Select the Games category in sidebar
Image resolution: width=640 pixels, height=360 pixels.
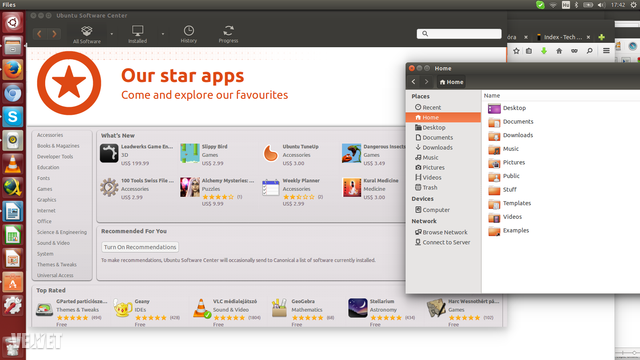pos(44,189)
